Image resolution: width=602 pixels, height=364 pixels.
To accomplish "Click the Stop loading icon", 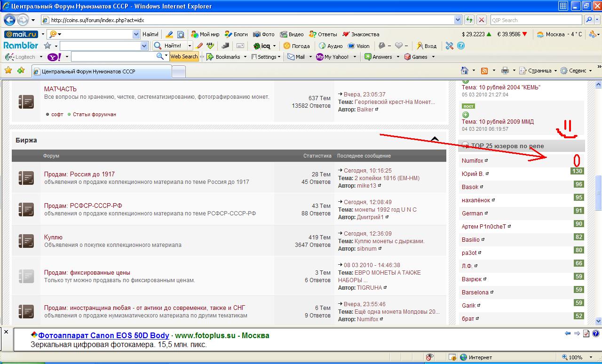I will click(481, 20).
